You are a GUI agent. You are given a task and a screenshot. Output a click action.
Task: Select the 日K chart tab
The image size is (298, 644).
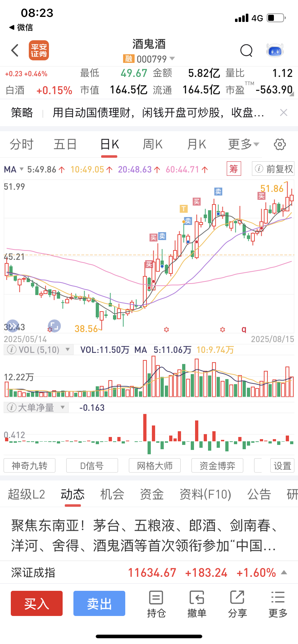109,144
